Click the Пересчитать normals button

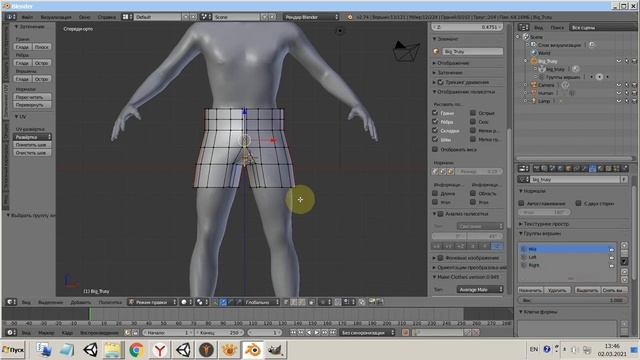pos(32,97)
